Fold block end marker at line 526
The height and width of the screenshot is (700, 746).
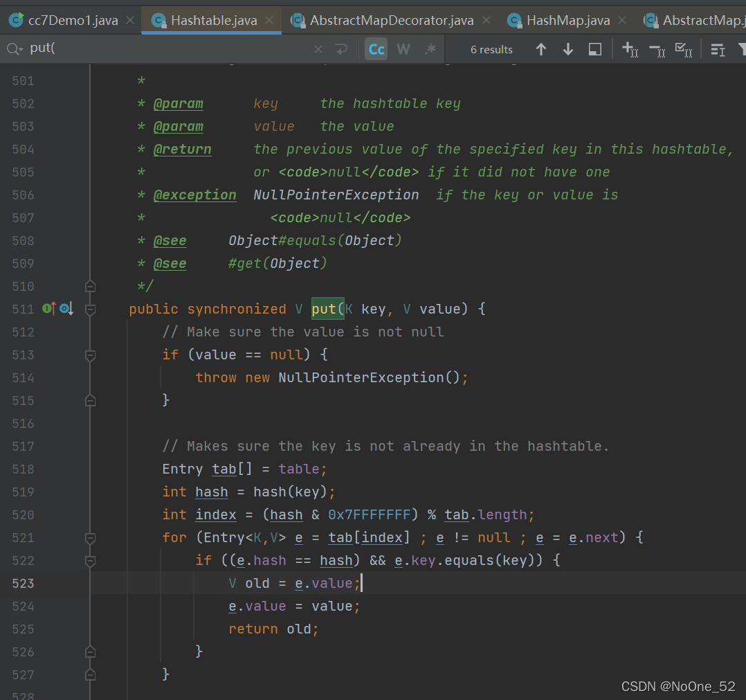coord(91,652)
